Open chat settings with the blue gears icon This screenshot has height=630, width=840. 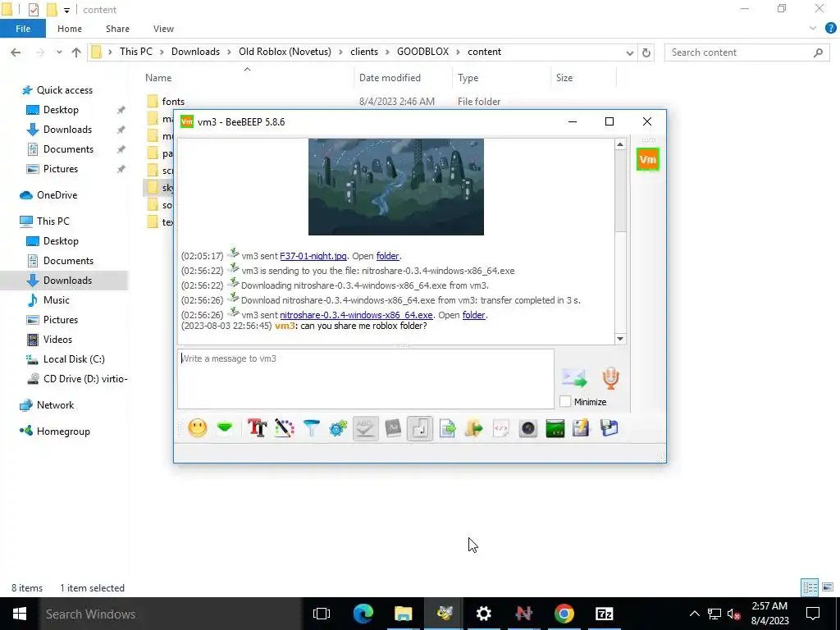click(338, 428)
